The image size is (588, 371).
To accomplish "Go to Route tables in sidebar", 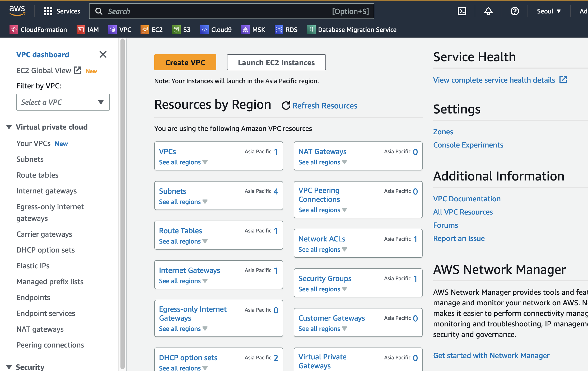I will [37, 175].
